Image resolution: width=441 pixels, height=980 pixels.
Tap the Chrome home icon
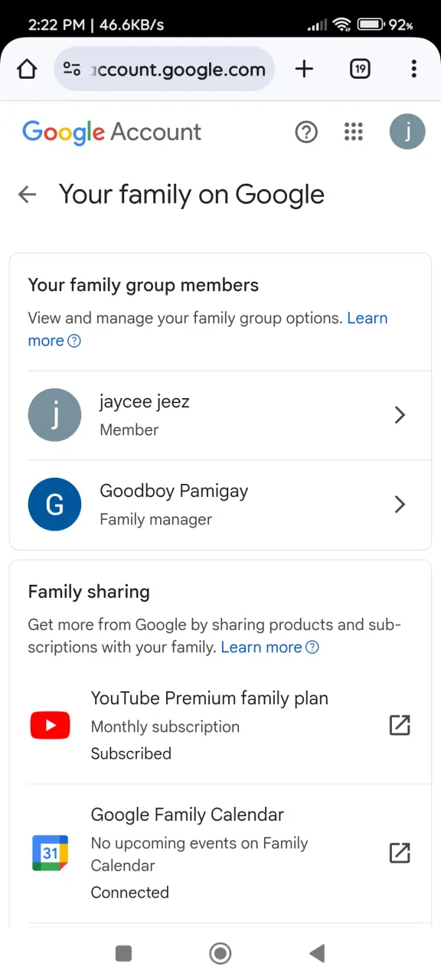(x=27, y=70)
